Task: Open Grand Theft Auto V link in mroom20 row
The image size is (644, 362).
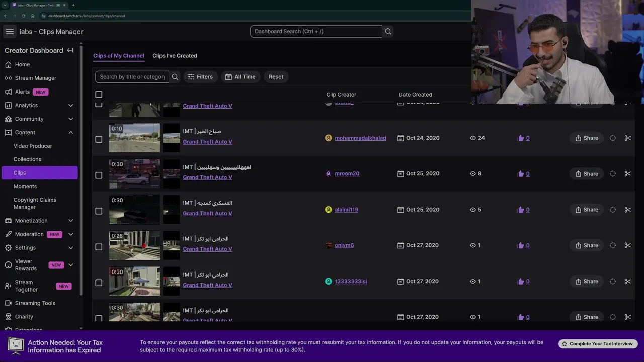Action: tap(207, 177)
